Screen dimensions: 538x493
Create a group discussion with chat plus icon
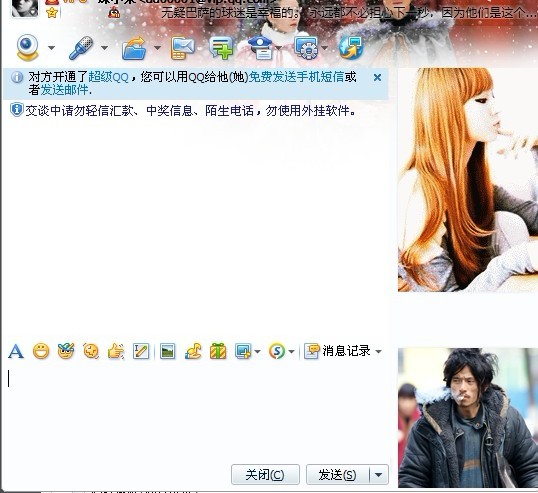pyautogui.click(x=221, y=48)
